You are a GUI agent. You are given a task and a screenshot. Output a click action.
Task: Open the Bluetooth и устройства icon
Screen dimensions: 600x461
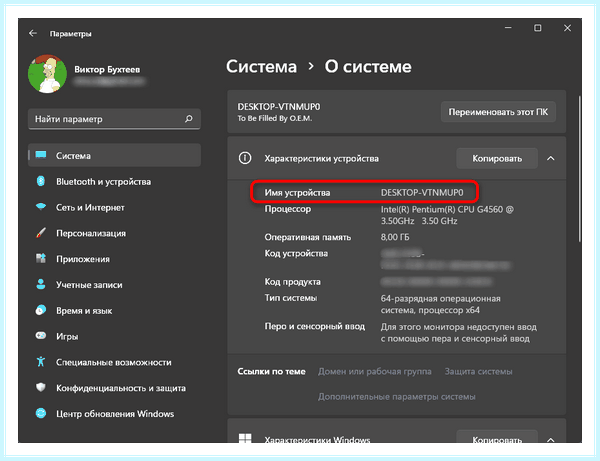click(41, 181)
